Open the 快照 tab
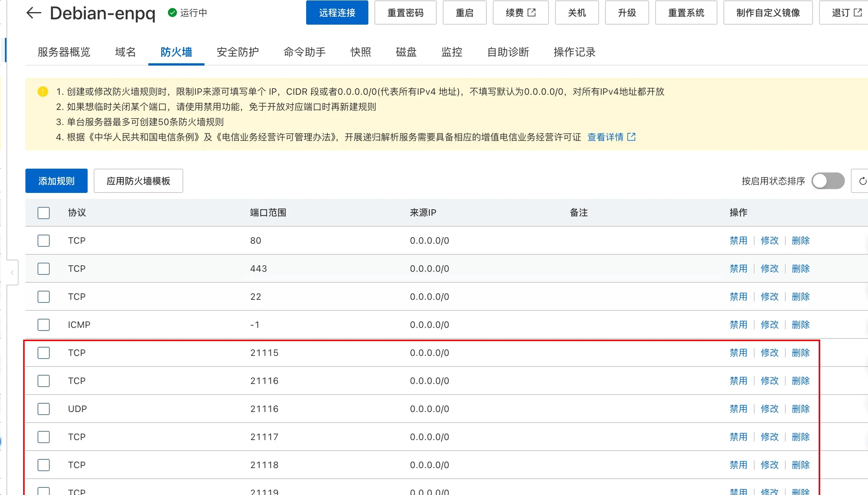 click(360, 52)
